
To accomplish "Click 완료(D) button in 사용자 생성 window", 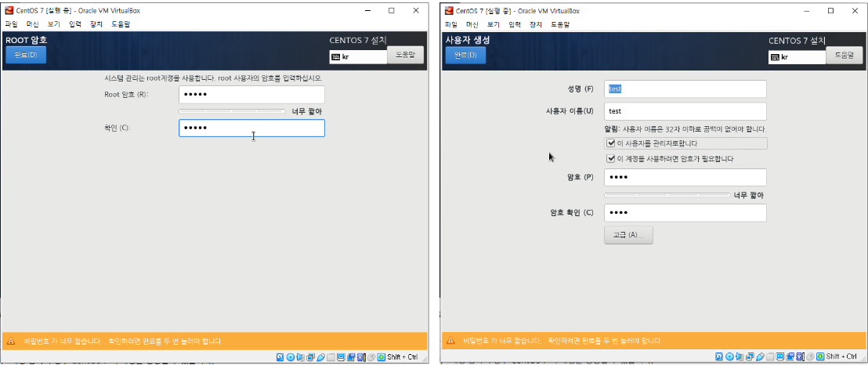I will click(465, 55).
